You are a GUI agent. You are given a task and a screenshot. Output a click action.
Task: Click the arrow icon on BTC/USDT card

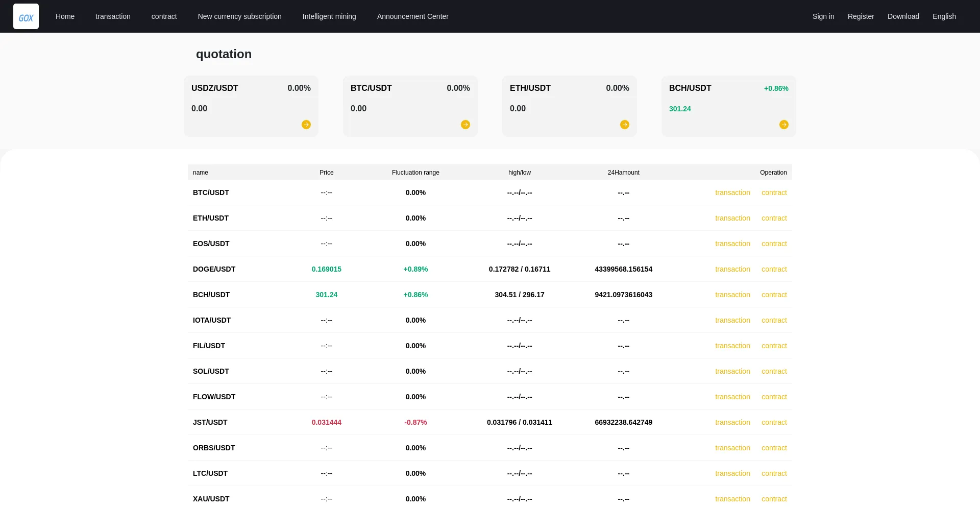coord(465,125)
